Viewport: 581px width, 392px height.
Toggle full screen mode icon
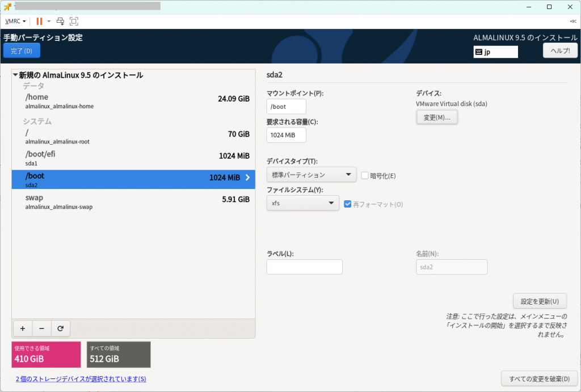tap(74, 21)
